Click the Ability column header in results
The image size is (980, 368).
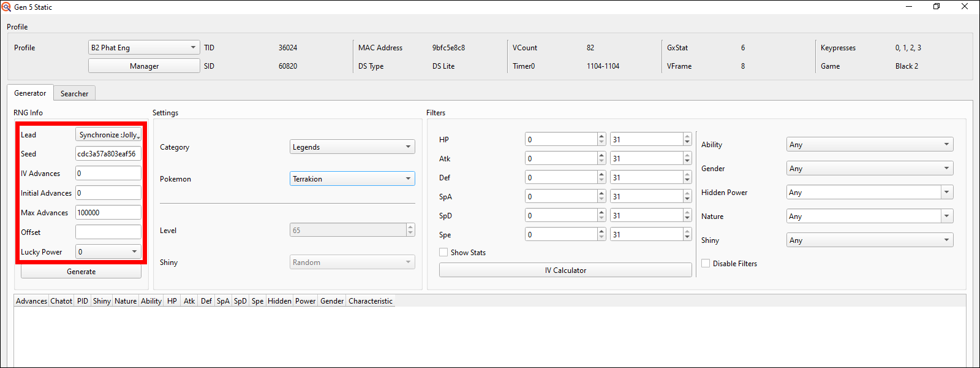coord(151,301)
